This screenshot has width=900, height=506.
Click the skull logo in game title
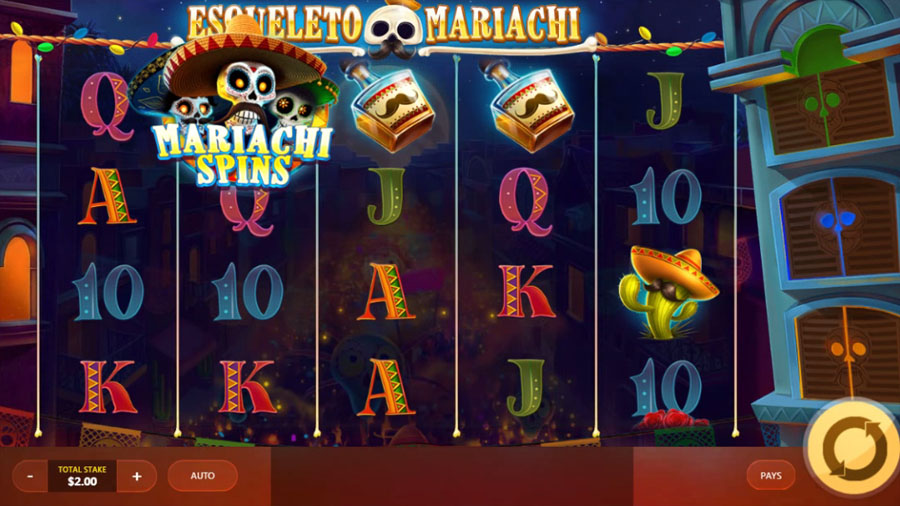coord(394,30)
